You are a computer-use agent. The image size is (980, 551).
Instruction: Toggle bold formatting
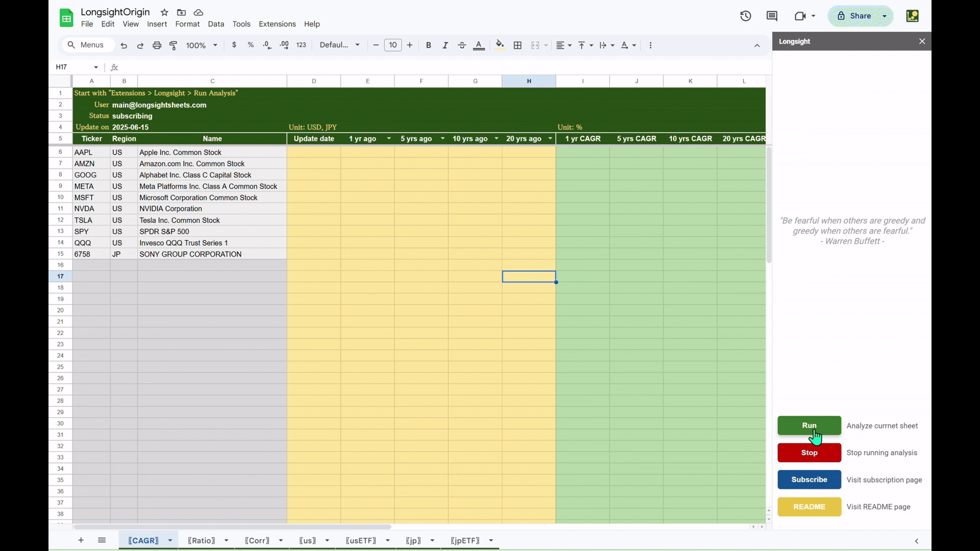[429, 45]
